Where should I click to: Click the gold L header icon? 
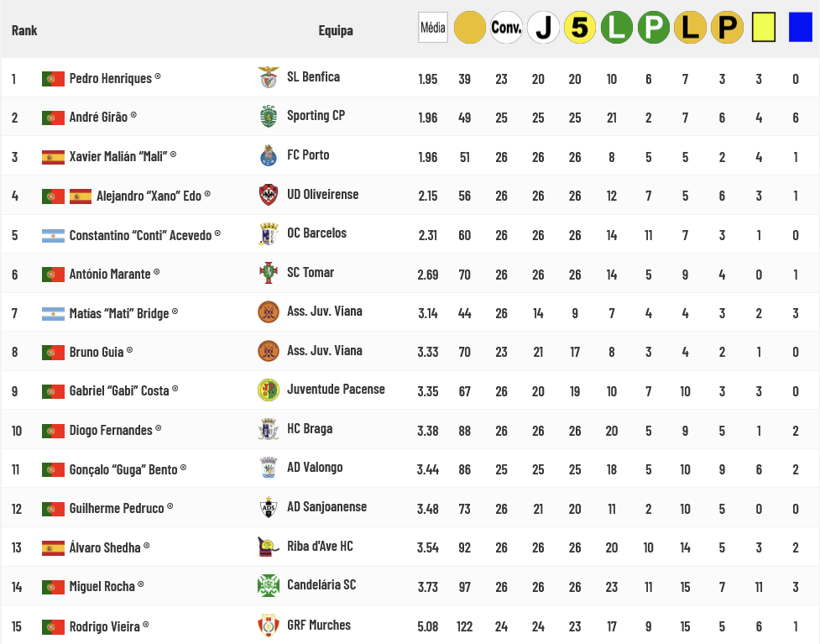pos(690,27)
